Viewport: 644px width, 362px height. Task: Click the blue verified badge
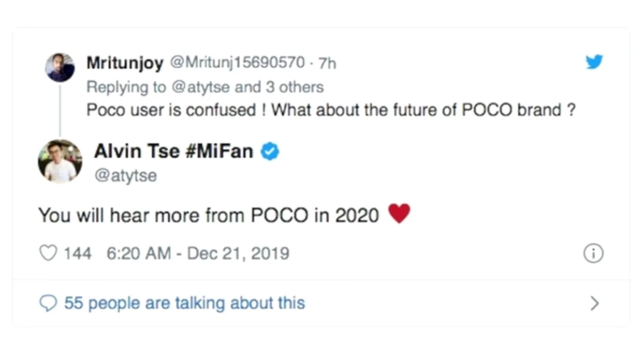[x=270, y=152]
